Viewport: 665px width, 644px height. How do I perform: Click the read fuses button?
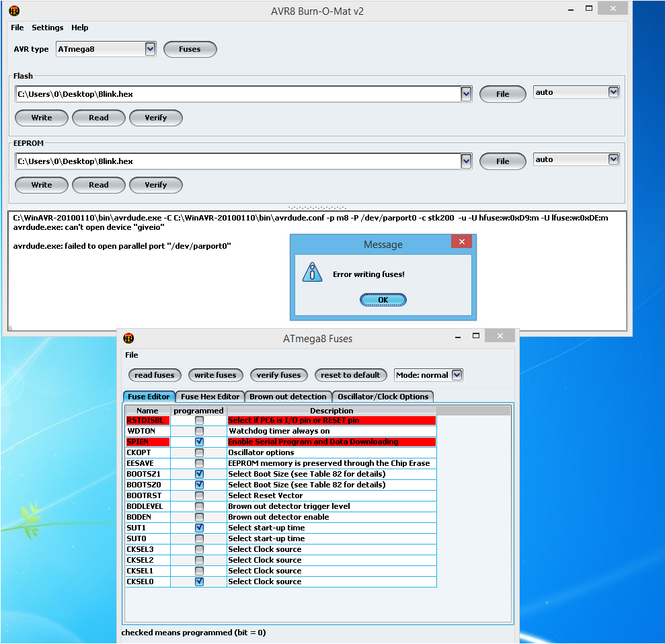click(155, 375)
